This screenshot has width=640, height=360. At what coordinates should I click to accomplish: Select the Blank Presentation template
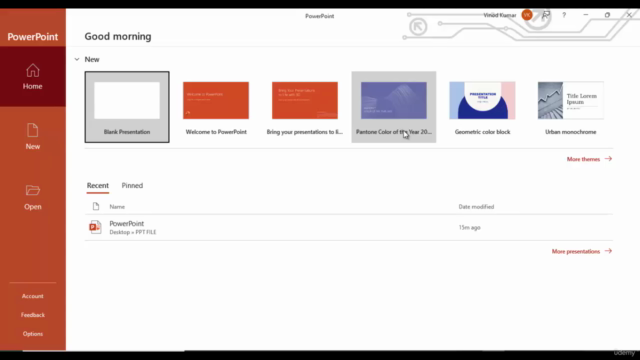point(127,107)
